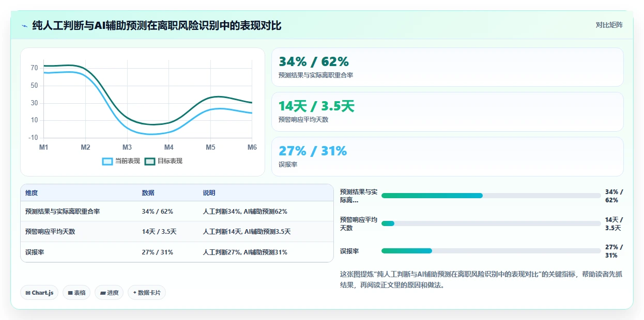This screenshot has height=320, width=644.
Task: Select the 进度 tag chip
Action: pyautogui.click(x=109, y=293)
